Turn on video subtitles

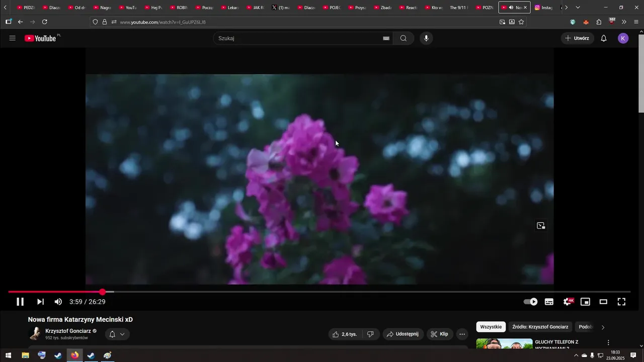pyautogui.click(x=549, y=302)
